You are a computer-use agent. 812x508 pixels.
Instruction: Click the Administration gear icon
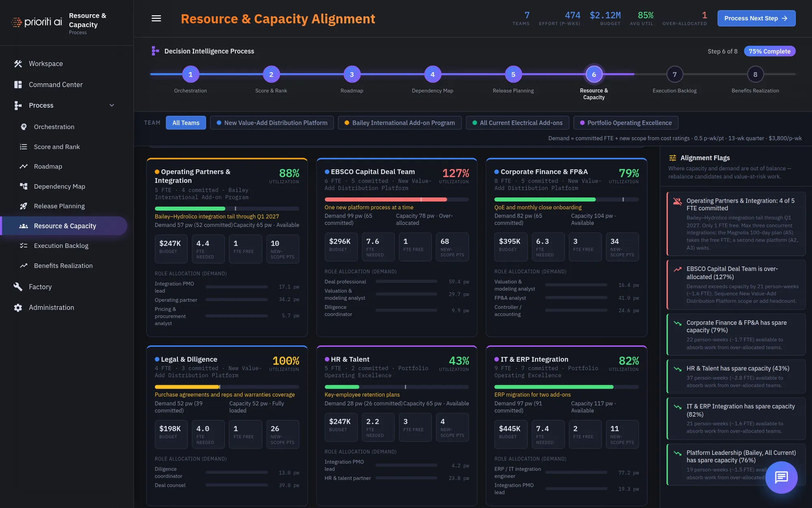click(18, 308)
